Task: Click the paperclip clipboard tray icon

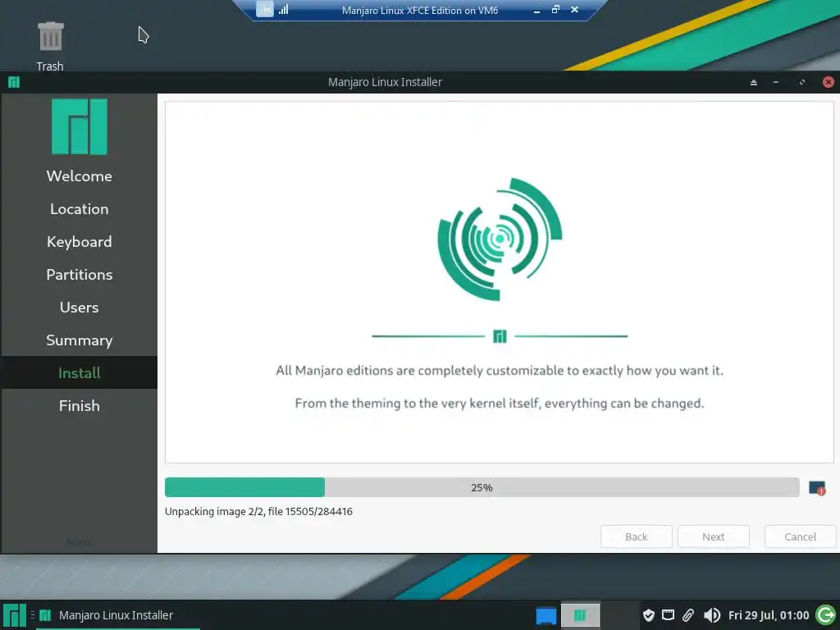Action: (x=688, y=615)
